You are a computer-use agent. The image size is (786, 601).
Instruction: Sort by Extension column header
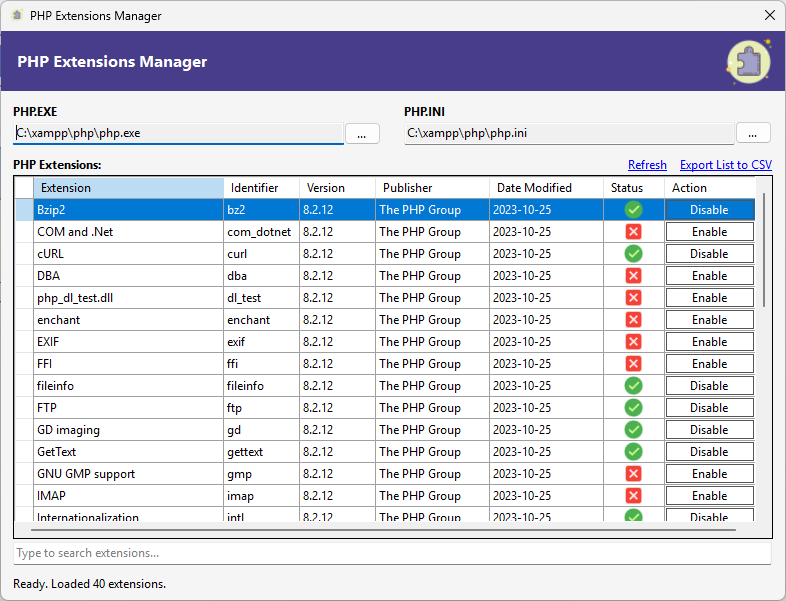pyautogui.click(x=128, y=188)
